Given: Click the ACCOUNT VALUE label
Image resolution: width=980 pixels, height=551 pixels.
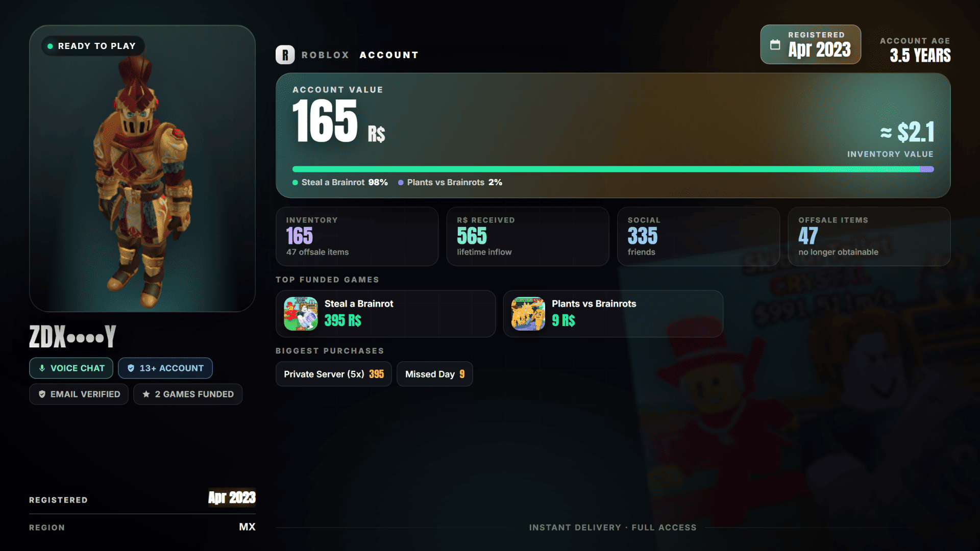Looking at the screenshot, I should tap(337, 89).
